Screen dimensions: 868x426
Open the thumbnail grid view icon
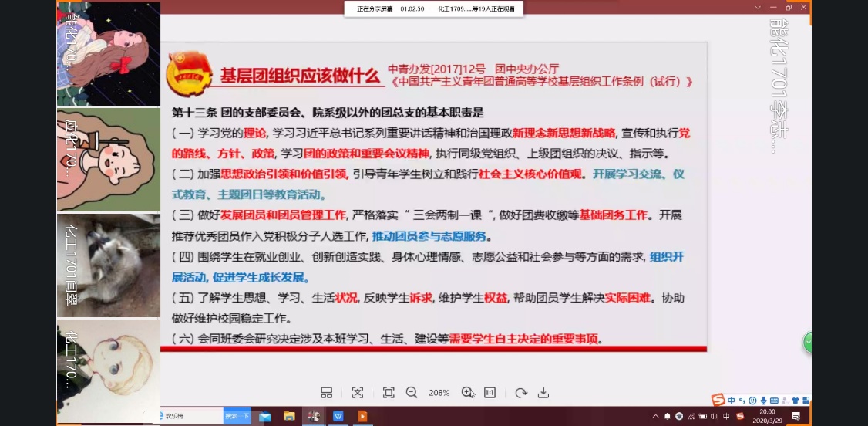[326, 392]
